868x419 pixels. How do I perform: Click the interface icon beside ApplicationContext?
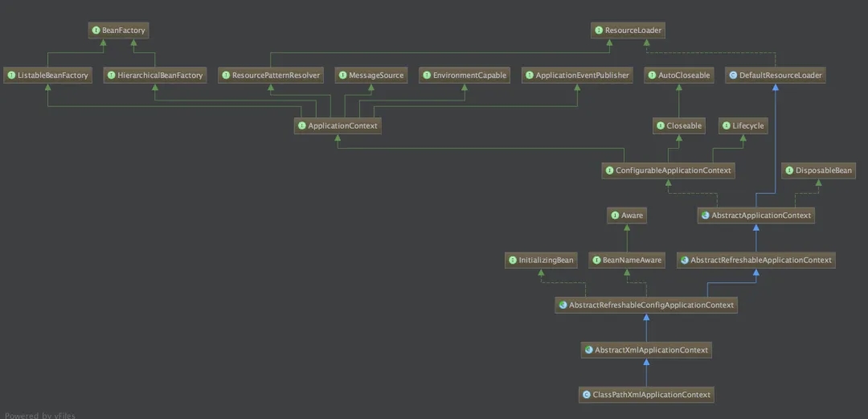click(301, 126)
